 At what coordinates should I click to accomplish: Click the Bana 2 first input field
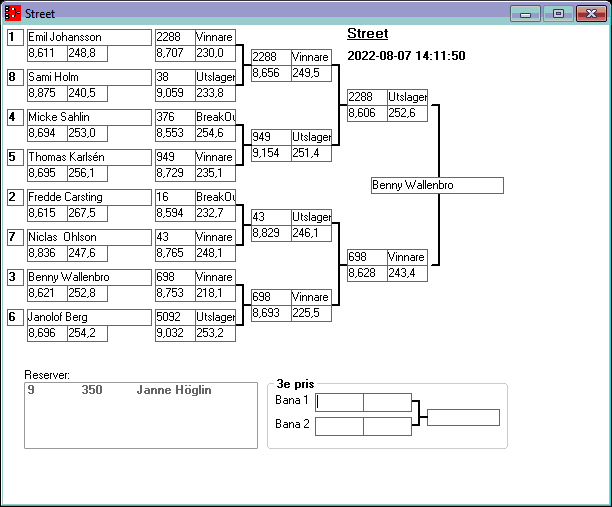[x=339, y=426]
